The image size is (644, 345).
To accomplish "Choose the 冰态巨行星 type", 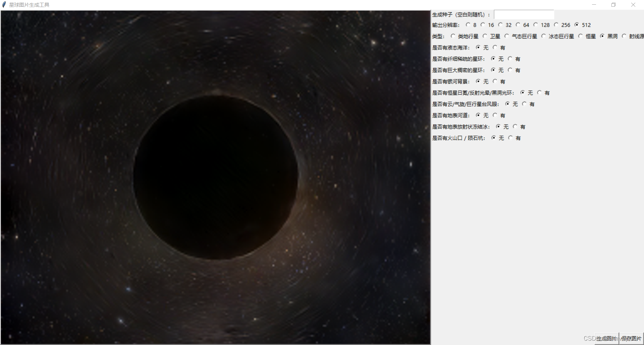I will click(544, 36).
